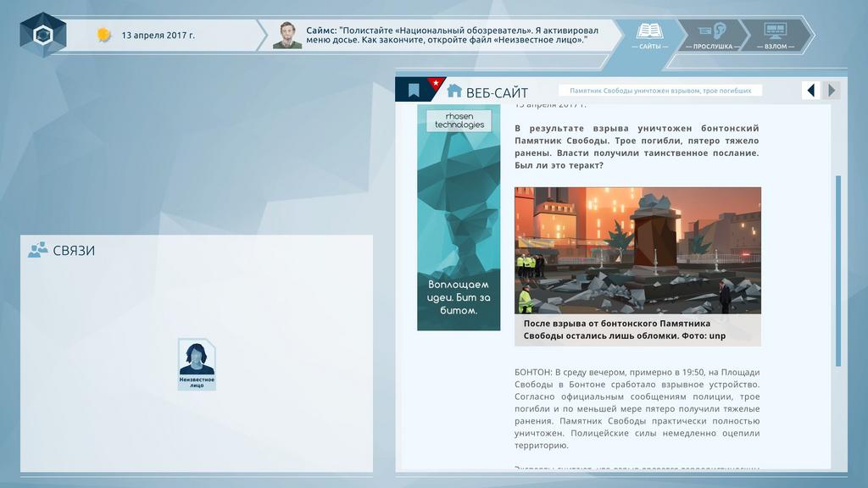Open the rhosen technologies ad banner
This screenshot has height=488, width=868.
tap(459, 218)
